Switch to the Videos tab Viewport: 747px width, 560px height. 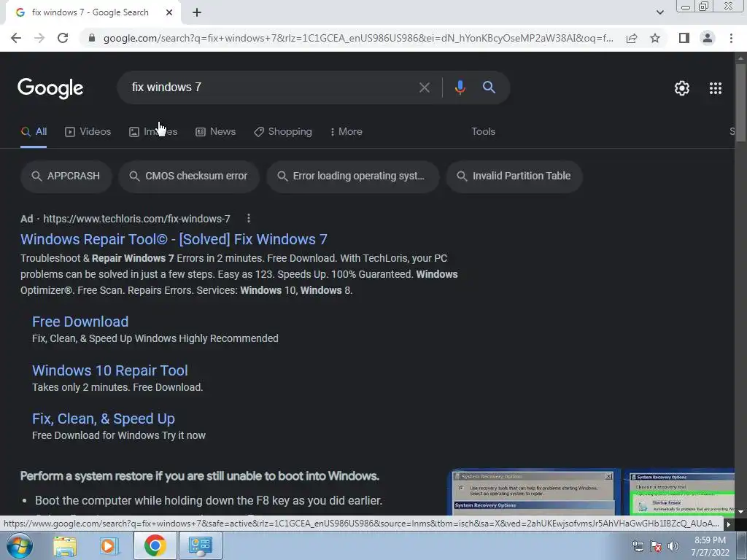click(88, 132)
